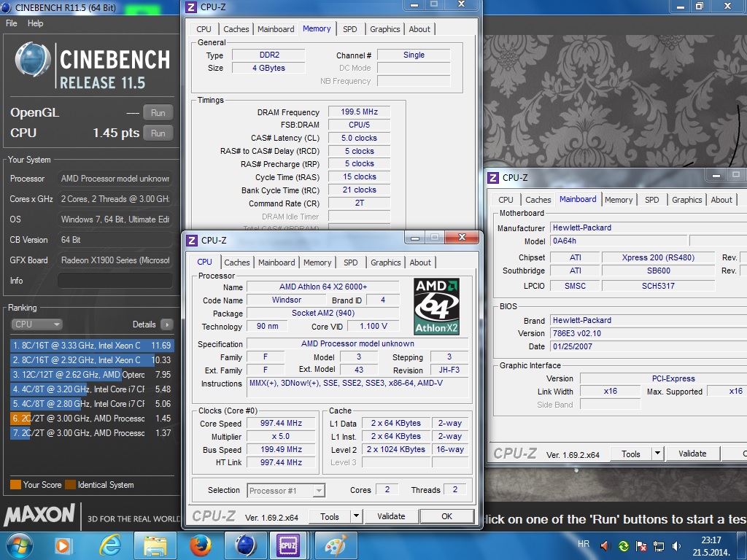Run the CPU benchmark

click(x=158, y=133)
